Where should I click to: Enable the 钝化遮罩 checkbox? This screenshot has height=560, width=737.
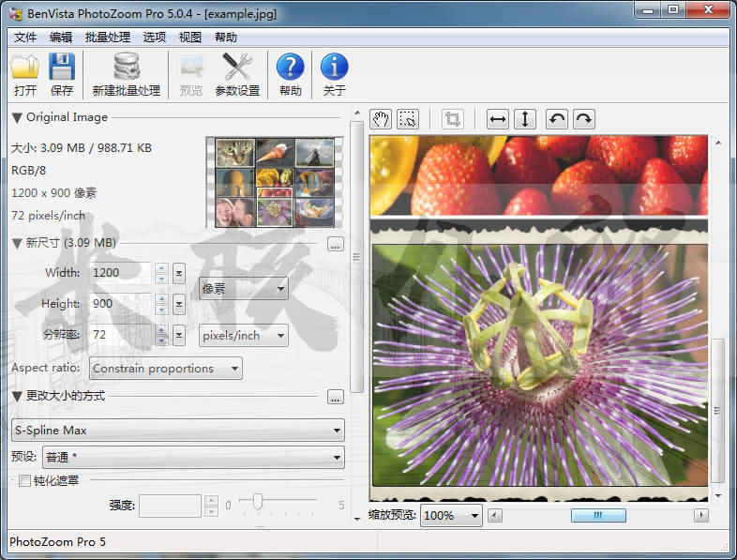point(25,481)
